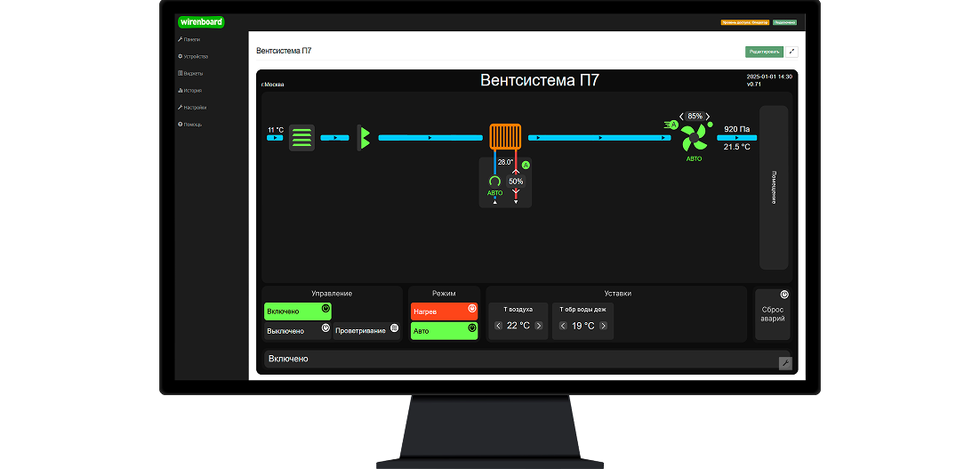Increase fan speed with right chevron

click(708, 117)
